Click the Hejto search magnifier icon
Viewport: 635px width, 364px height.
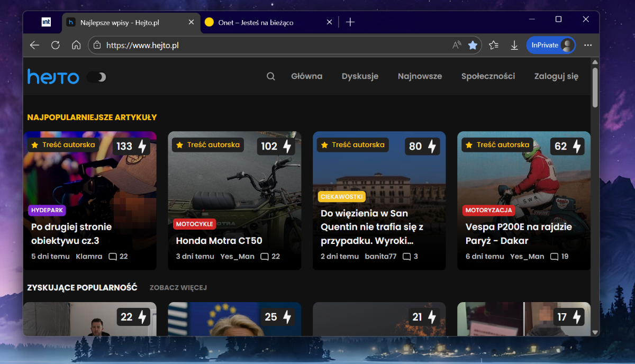click(x=270, y=76)
